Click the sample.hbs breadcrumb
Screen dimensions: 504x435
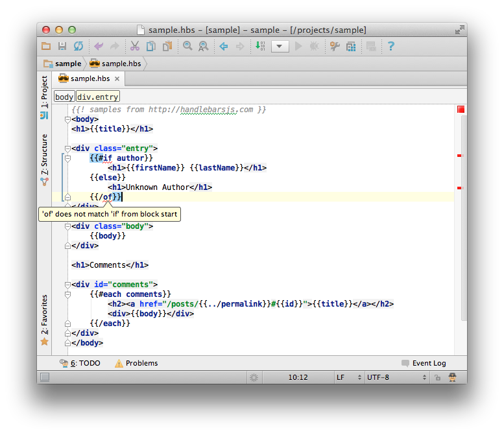point(115,64)
